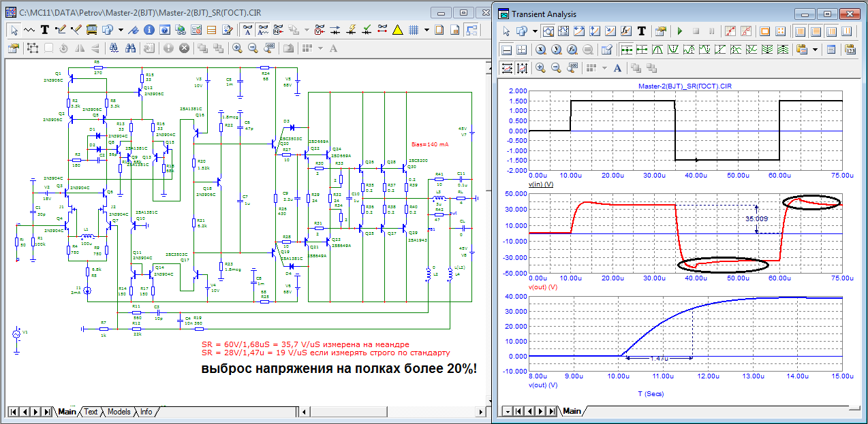Screen dimensions: 868x424
Task: Open the lightning bolt current display icon
Action: click(352, 29)
